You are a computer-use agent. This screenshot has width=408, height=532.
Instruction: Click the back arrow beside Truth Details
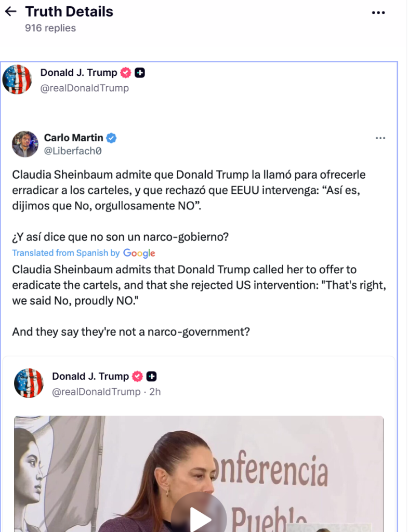(10, 11)
